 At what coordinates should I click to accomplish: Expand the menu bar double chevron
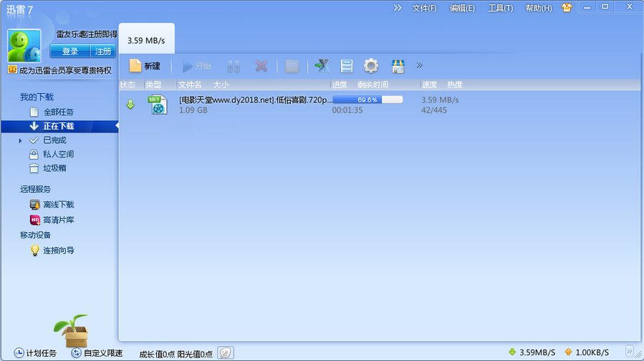click(397, 8)
